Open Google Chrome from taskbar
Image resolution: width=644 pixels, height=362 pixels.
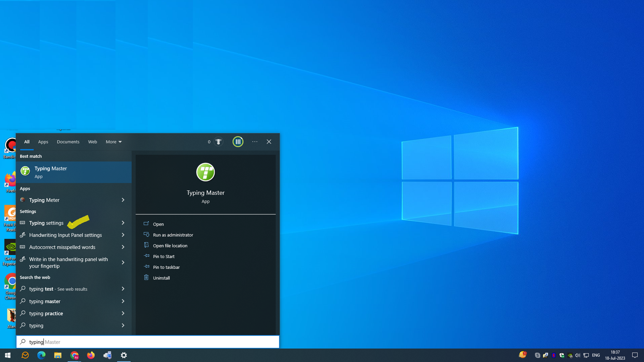pos(74,355)
